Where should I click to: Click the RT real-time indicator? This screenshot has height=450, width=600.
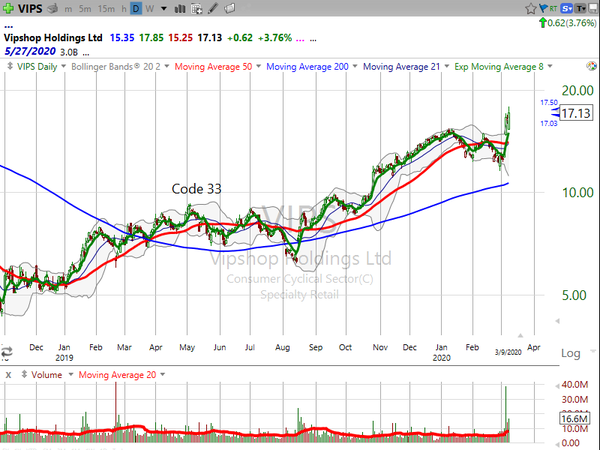(553, 8)
